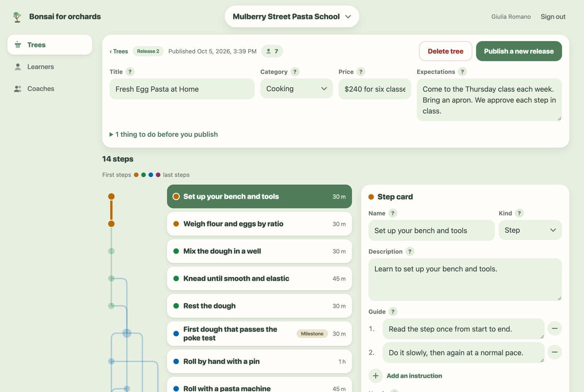Click the step Description text area
Image resolution: width=584 pixels, height=392 pixels.
click(465, 280)
